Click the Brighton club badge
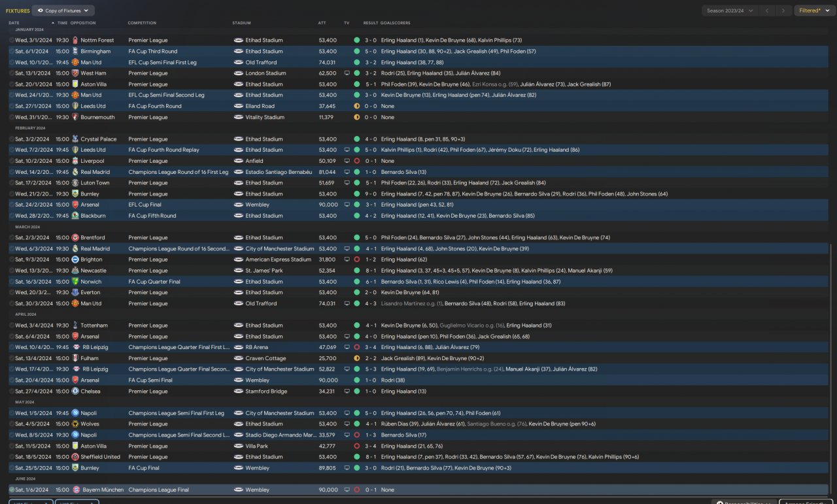This screenshot has width=837, height=504. (x=75, y=260)
